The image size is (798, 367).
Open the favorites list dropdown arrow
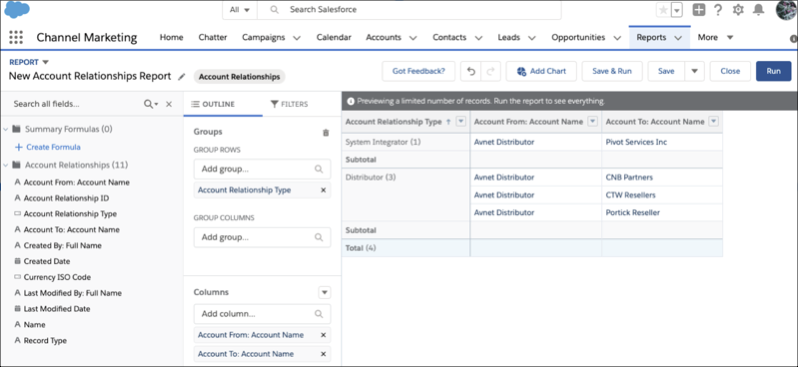[677, 10]
